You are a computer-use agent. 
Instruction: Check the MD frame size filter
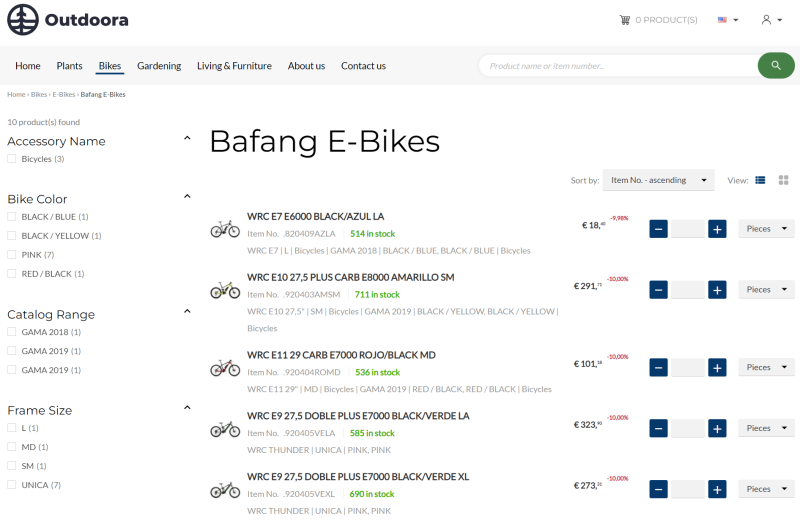point(12,447)
